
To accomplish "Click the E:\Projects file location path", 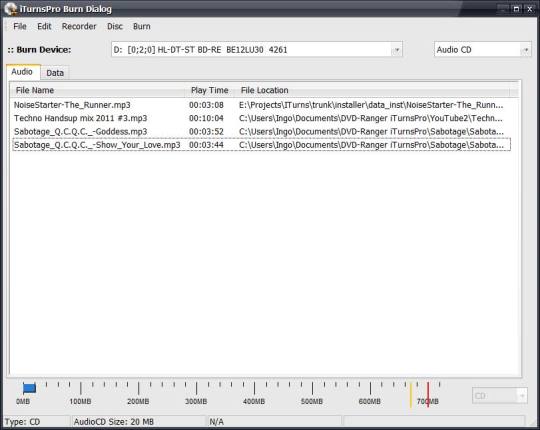I will point(371,105).
